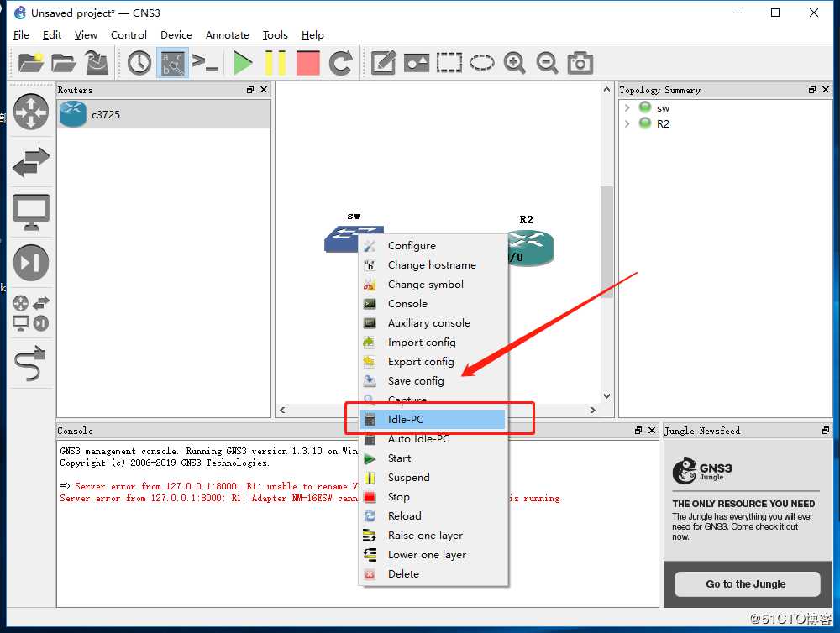Open the Tools menu
The height and width of the screenshot is (633, 840).
coord(275,34)
